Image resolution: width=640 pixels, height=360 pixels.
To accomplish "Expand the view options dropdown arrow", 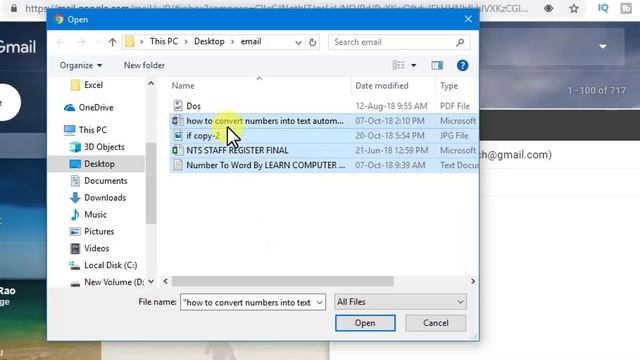I will [x=413, y=65].
